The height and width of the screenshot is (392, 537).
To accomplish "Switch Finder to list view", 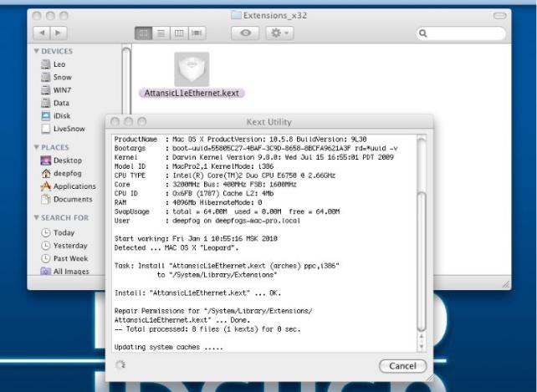I will click(x=161, y=33).
